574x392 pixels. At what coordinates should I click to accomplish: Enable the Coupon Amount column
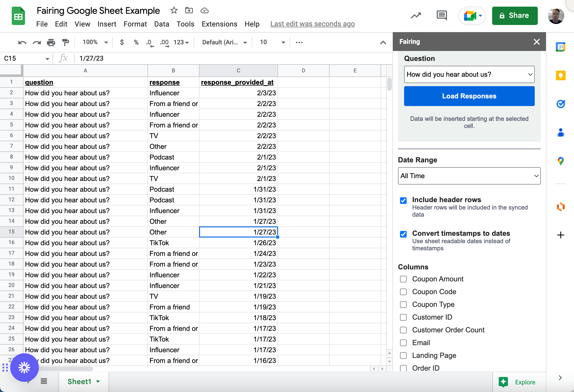click(403, 279)
